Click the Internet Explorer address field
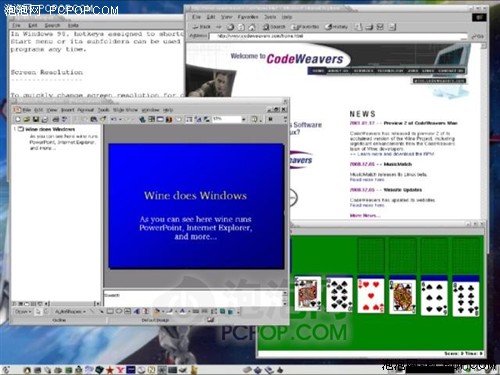Image resolution: width=500 pixels, height=375 pixels. (338, 36)
